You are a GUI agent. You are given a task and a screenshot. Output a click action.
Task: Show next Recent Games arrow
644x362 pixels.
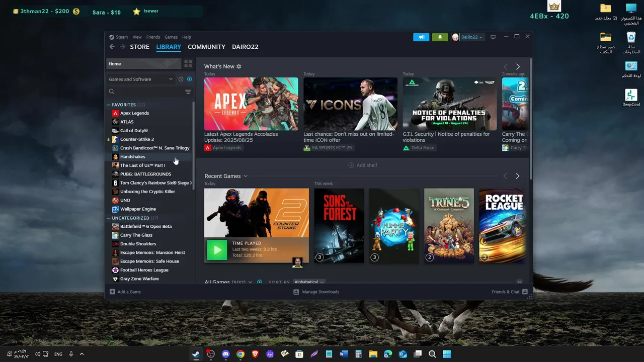tap(518, 176)
